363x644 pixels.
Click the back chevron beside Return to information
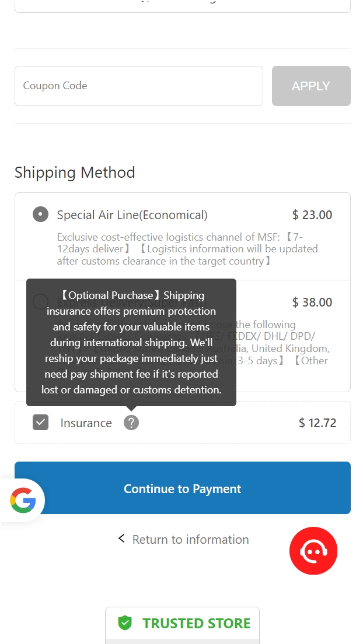pyautogui.click(x=121, y=539)
